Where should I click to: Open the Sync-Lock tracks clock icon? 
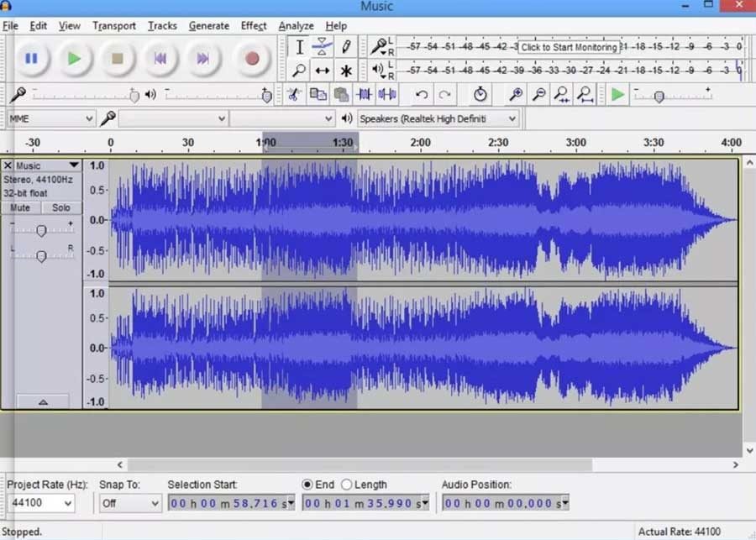pyautogui.click(x=480, y=94)
